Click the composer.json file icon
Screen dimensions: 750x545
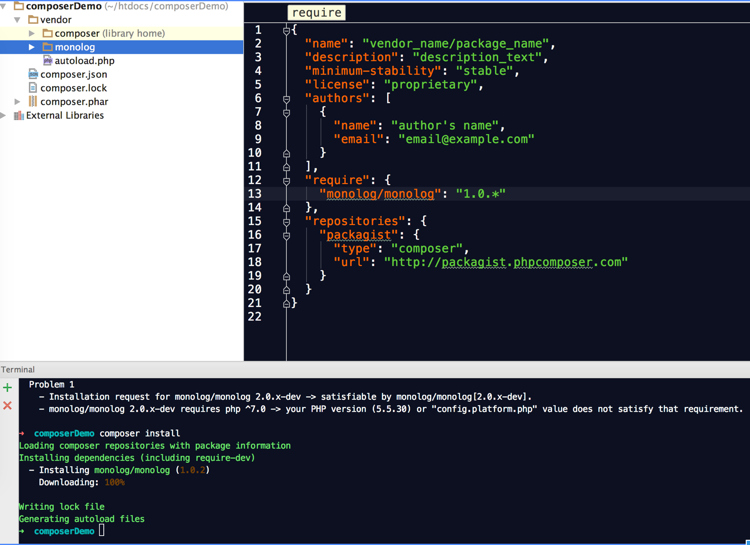click(x=33, y=75)
